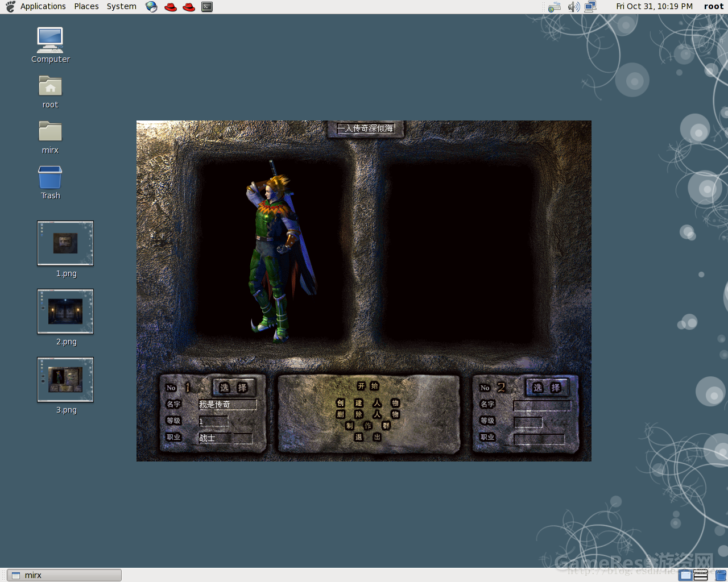Open the Places menu
Image resolution: width=728 pixels, height=582 pixels.
point(86,6)
